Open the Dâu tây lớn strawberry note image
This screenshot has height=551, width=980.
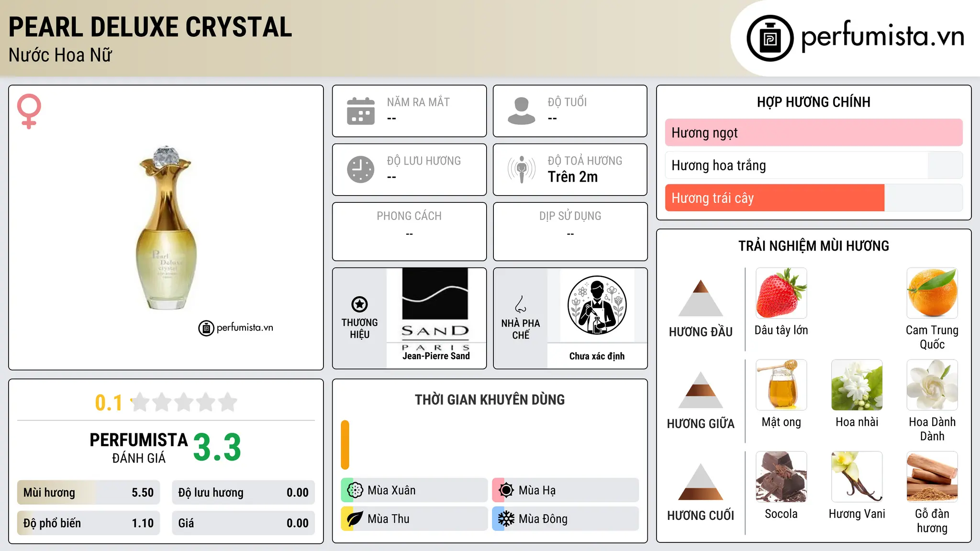click(781, 293)
